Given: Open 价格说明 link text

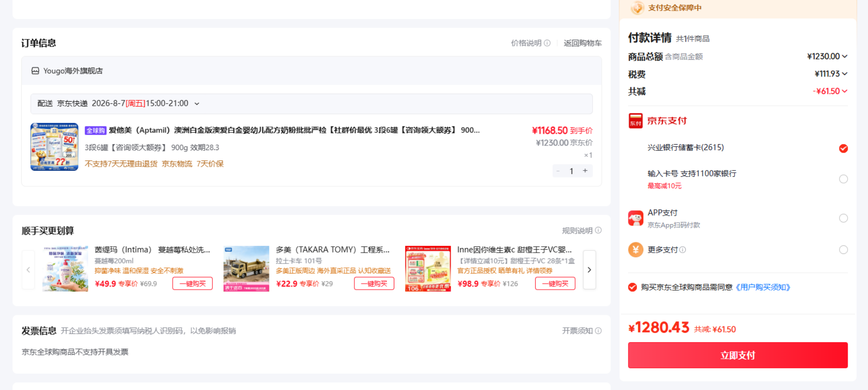Looking at the screenshot, I should point(526,43).
